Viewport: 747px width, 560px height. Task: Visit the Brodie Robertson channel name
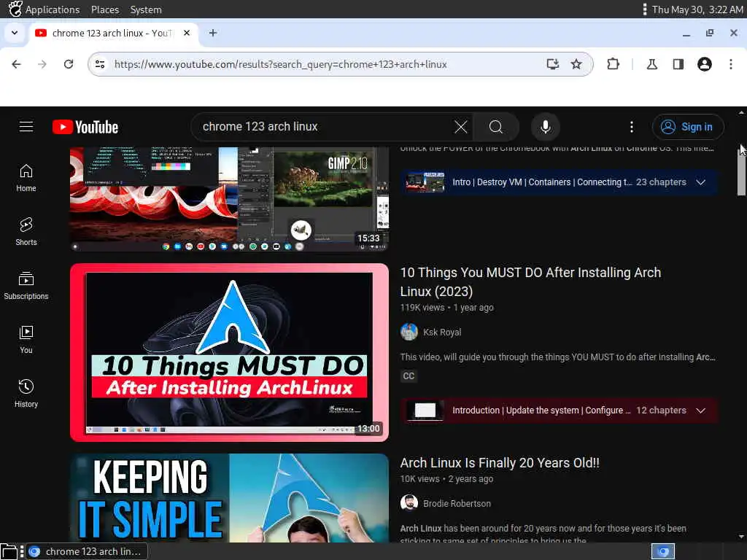pyautogui.click(x=457, y=503)
